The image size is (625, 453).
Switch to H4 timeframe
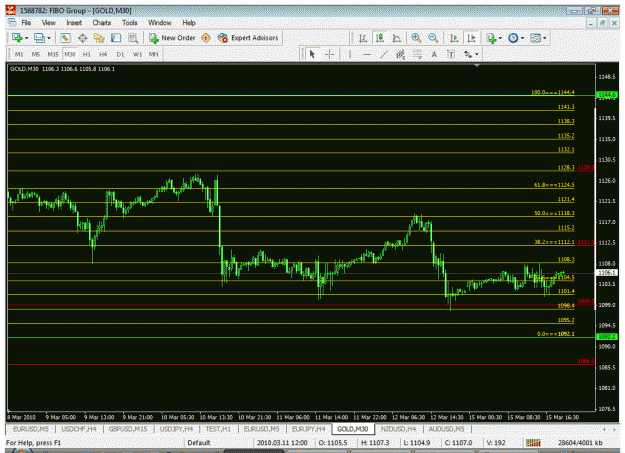(x=103, y=54)
